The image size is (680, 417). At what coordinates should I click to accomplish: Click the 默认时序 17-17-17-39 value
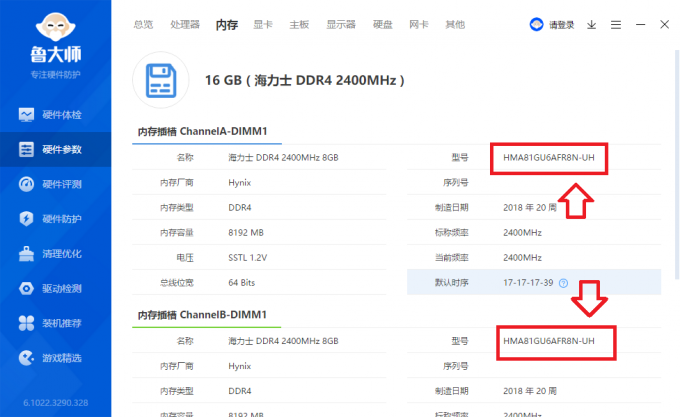[528, 283]
